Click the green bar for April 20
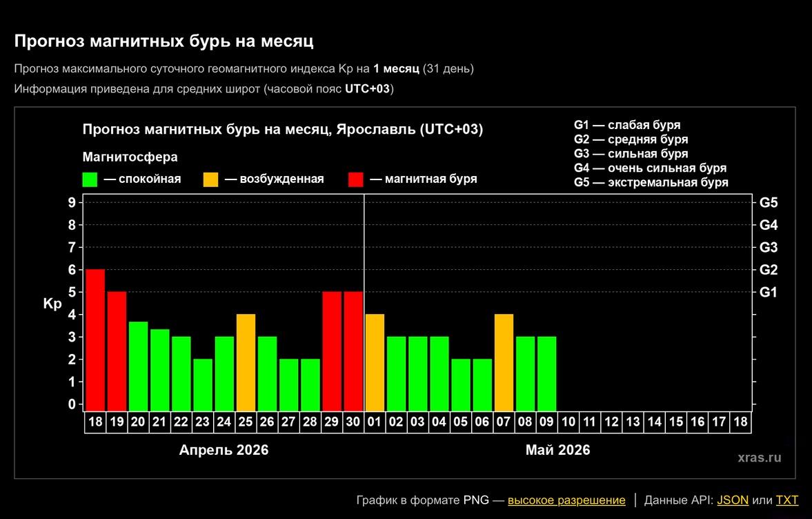 point(138,366)
